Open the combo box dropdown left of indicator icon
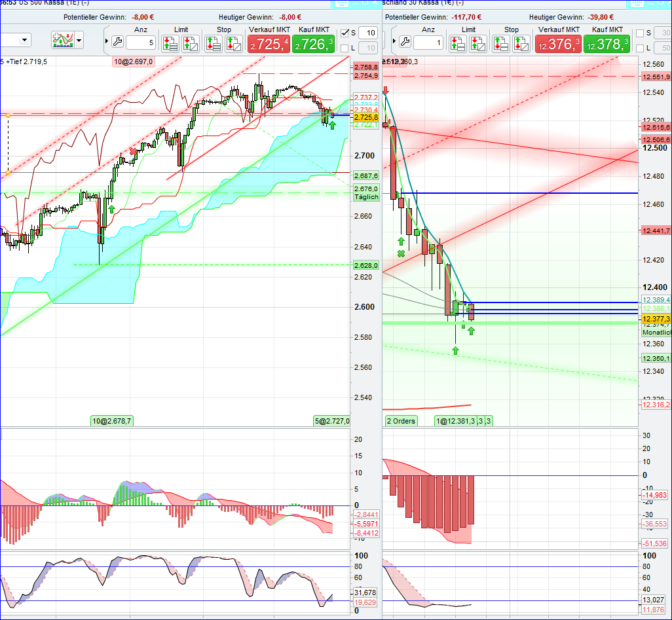This screenshot has width=672, height=620. click(24, 41)
